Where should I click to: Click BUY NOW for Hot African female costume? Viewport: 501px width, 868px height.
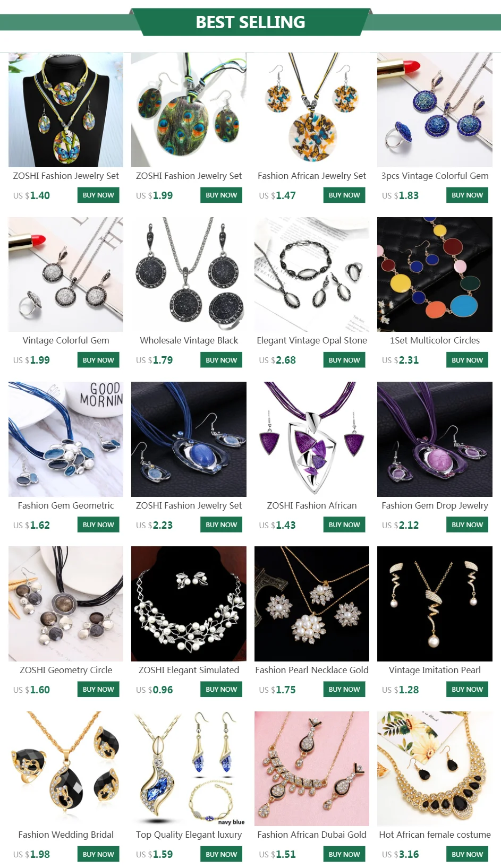pyautogui.click(x=467, y=854)
